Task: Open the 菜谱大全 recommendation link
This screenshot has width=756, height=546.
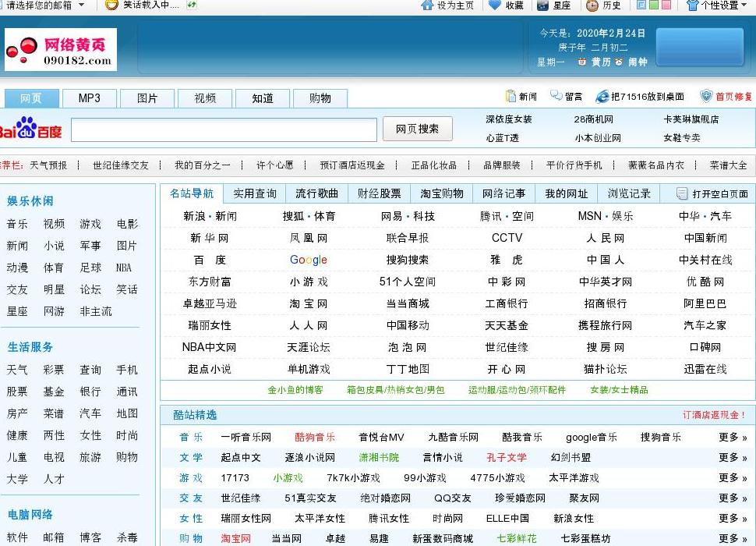Action: 729,165
